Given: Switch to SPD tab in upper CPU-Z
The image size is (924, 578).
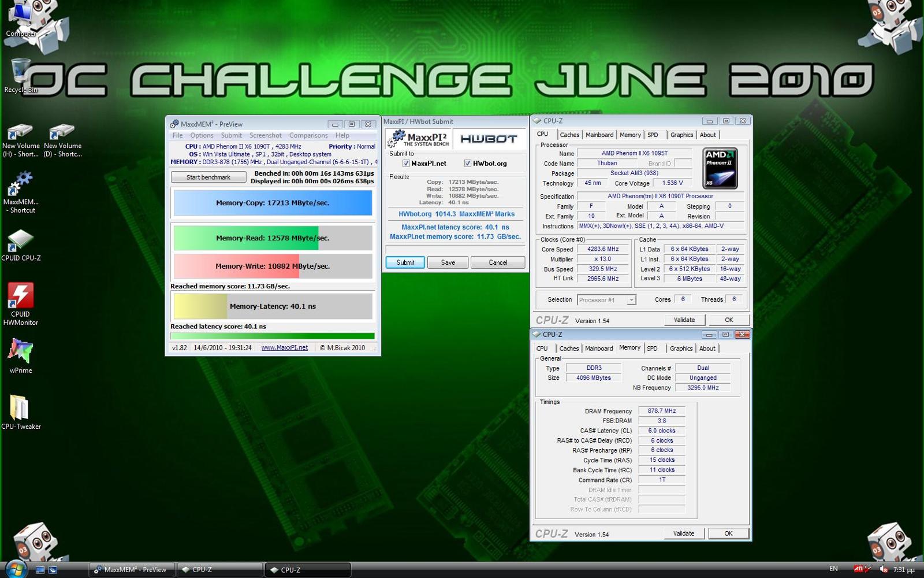Looking at the screenshot, I should pyautogui.click(x=653, y=135).
